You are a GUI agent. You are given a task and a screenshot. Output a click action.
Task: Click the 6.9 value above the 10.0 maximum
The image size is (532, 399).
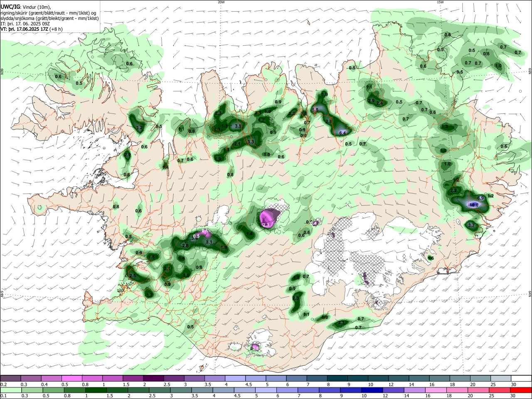(x=480, y=198)
